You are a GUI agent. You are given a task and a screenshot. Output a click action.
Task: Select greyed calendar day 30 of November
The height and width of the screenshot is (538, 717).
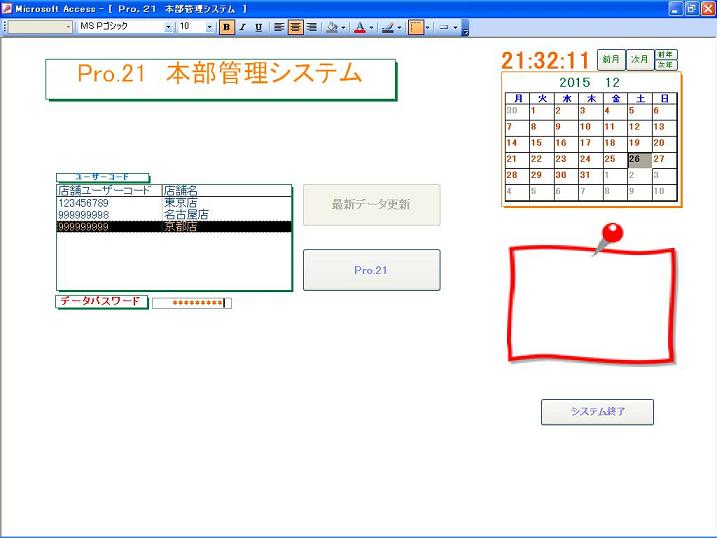517,111
